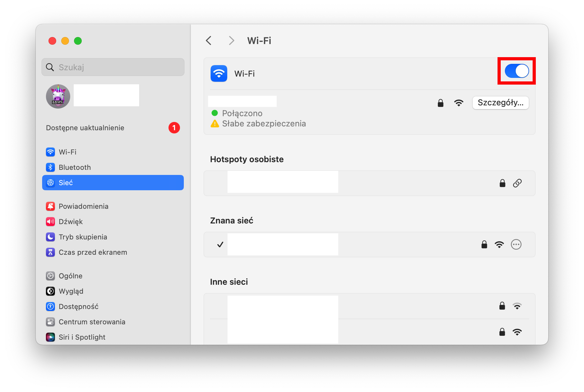Click the checkmark beside the known network

(220, 245)
